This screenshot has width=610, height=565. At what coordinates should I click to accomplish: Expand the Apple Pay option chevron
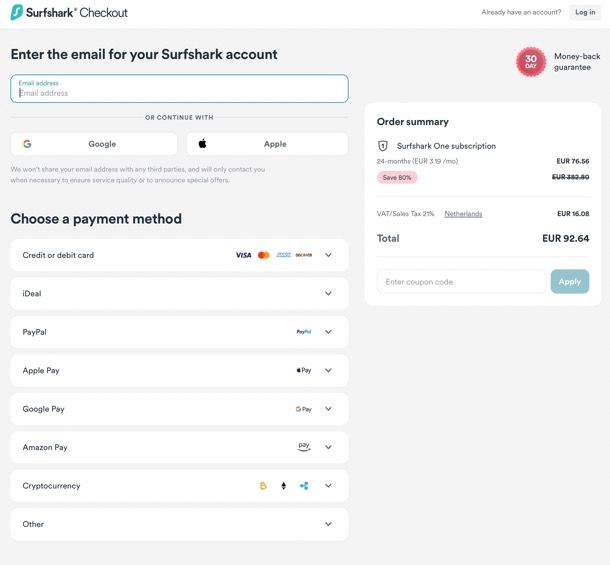coord(328,370)
